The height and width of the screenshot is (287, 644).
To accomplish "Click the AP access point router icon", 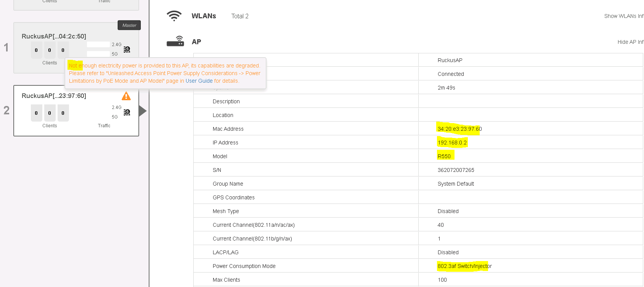I will point(175,41).
